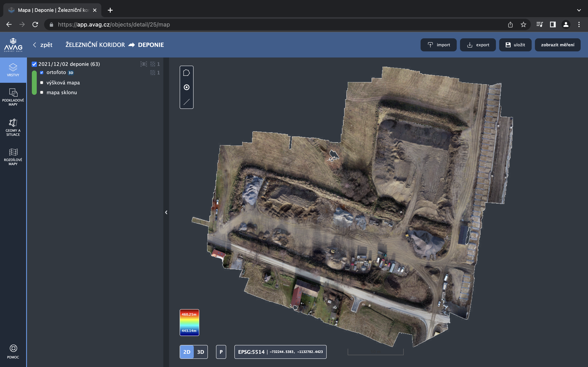The width and height of the screenshot is (588, 367).
Task: Click the export button
Action: [x=478, y=45]
